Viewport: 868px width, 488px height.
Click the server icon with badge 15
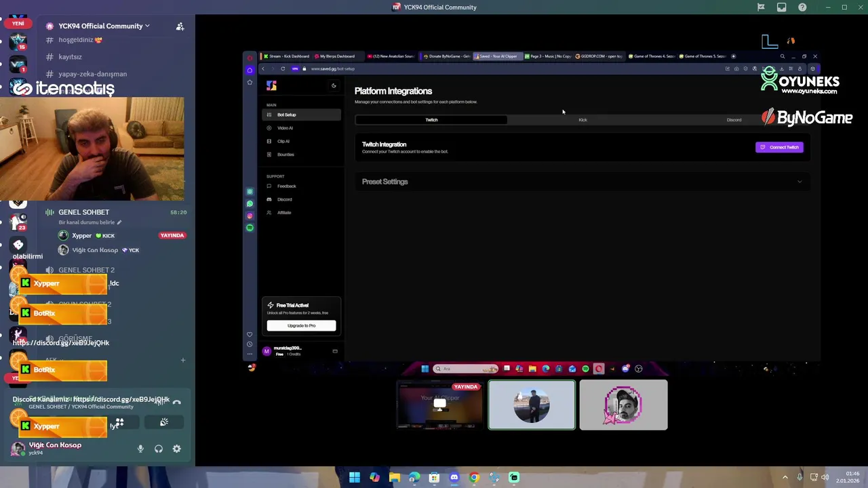coord(18,41)
